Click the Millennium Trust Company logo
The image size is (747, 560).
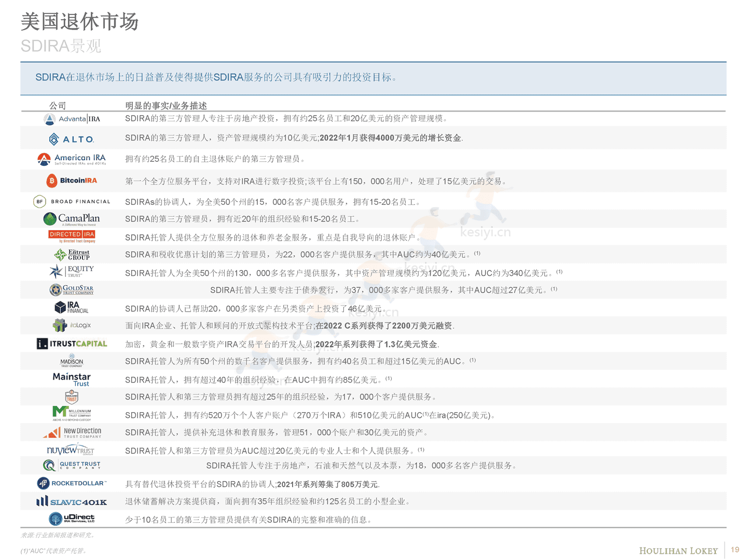72,414
